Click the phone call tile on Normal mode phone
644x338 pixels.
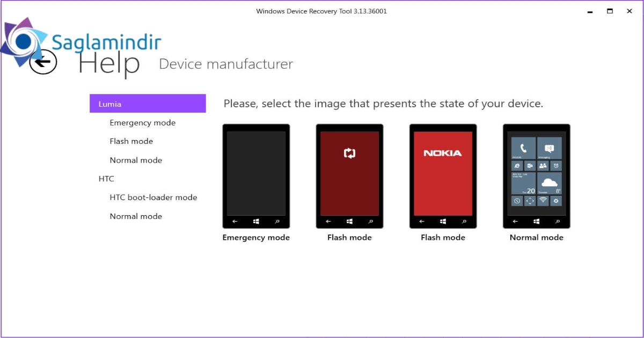click(523, 148)
